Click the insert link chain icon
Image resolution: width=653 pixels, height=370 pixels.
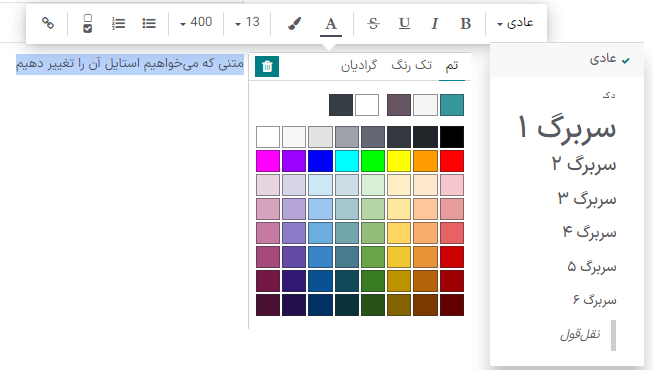tap(48, 23)
